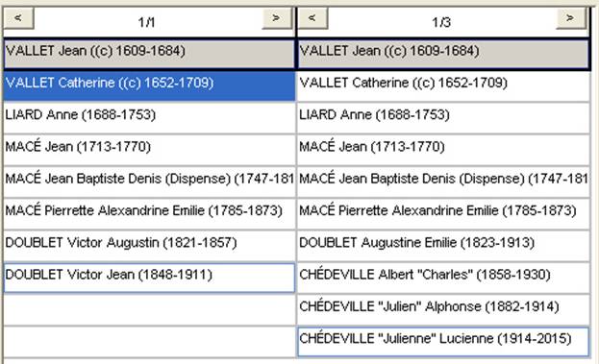This screenshot has width=599, height=364.
Task: Select DOUBLET Augustine Emilie (1823-1913)
Action: click(x=443, y=245)
